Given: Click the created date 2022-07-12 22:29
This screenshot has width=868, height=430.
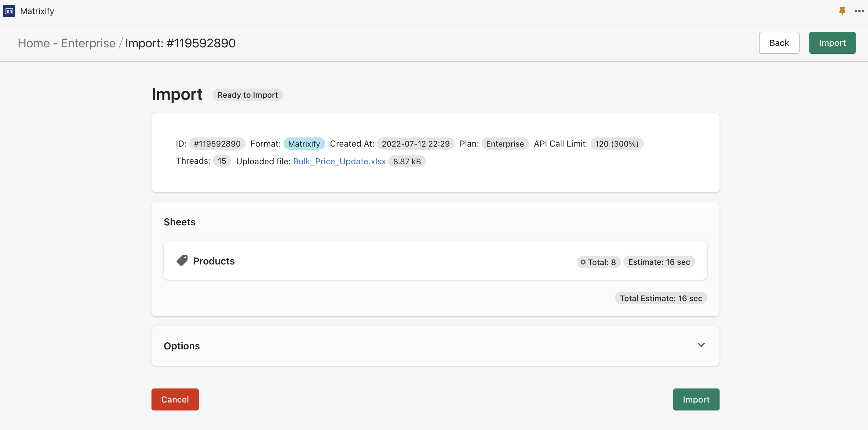Looking at the screenshot, I should tap(415, 144).
